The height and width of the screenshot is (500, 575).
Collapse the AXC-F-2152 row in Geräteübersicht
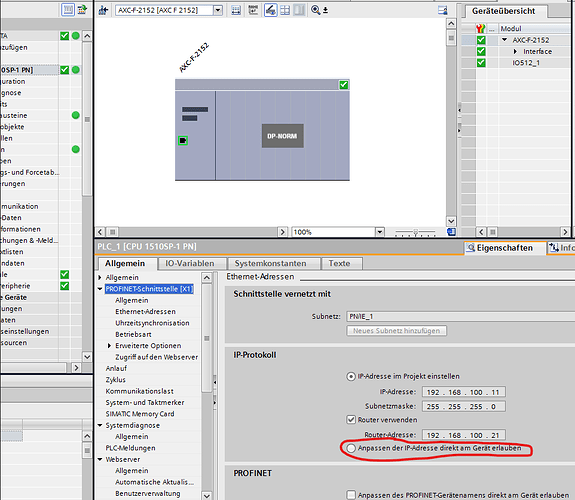coord(505,40)
